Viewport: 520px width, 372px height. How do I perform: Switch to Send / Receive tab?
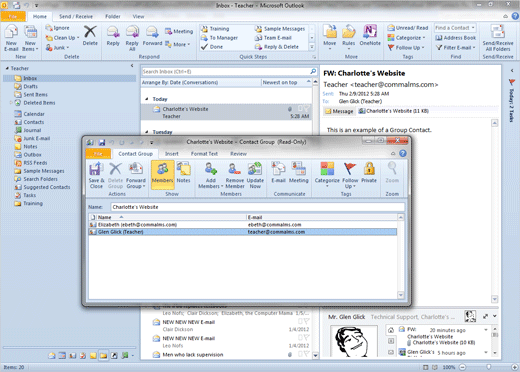coord(76,16)
